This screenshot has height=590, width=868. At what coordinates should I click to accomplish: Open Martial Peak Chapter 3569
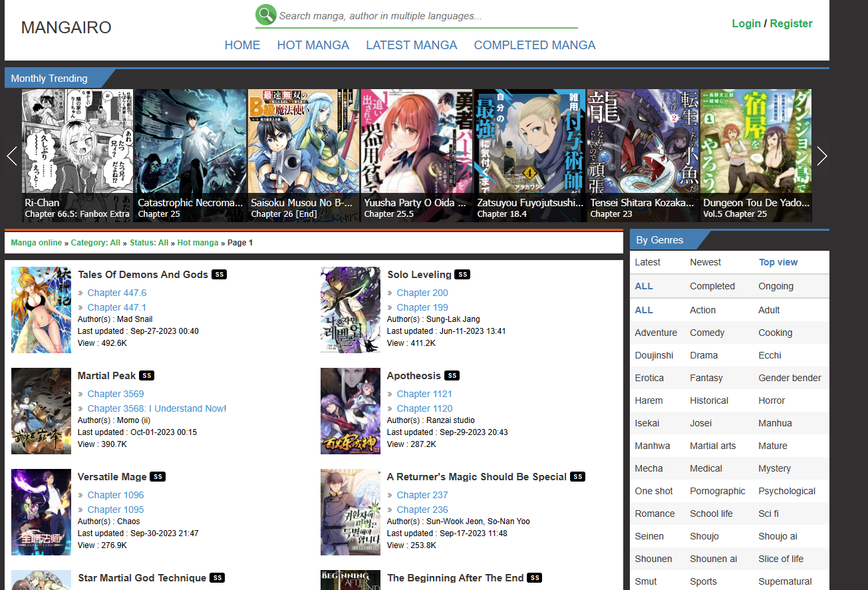116,394
